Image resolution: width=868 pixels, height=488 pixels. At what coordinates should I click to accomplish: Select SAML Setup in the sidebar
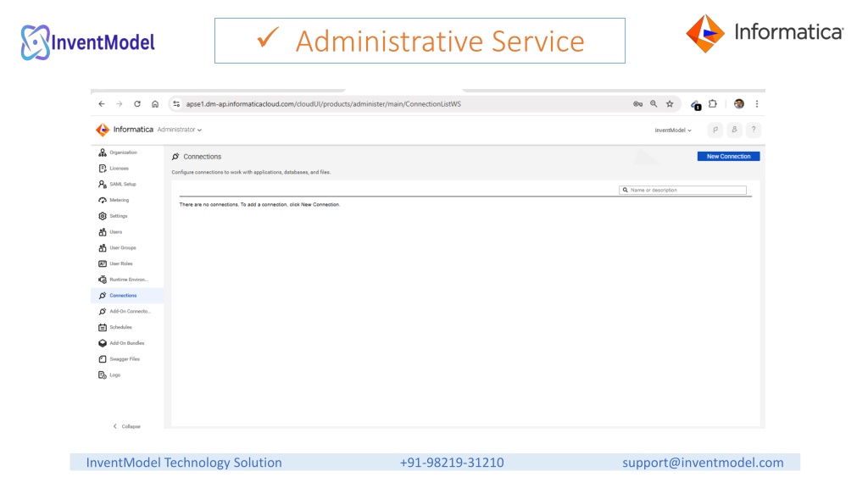click(122, 184)
